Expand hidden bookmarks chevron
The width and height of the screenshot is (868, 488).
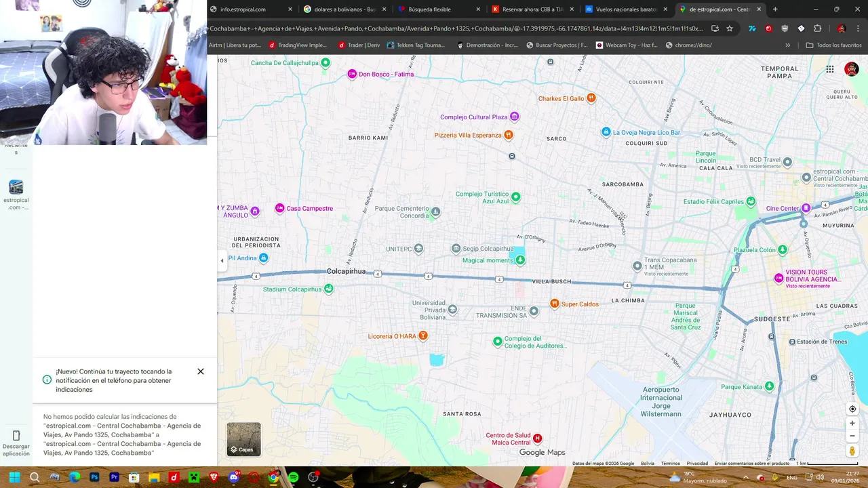click(x=787, y=45)
